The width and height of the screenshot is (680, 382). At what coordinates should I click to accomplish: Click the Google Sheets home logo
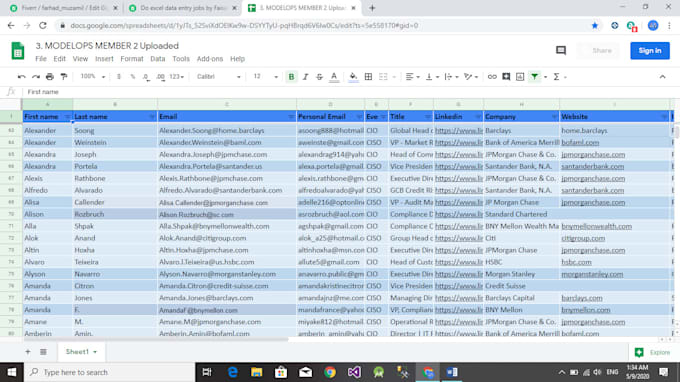coord(18,51)
